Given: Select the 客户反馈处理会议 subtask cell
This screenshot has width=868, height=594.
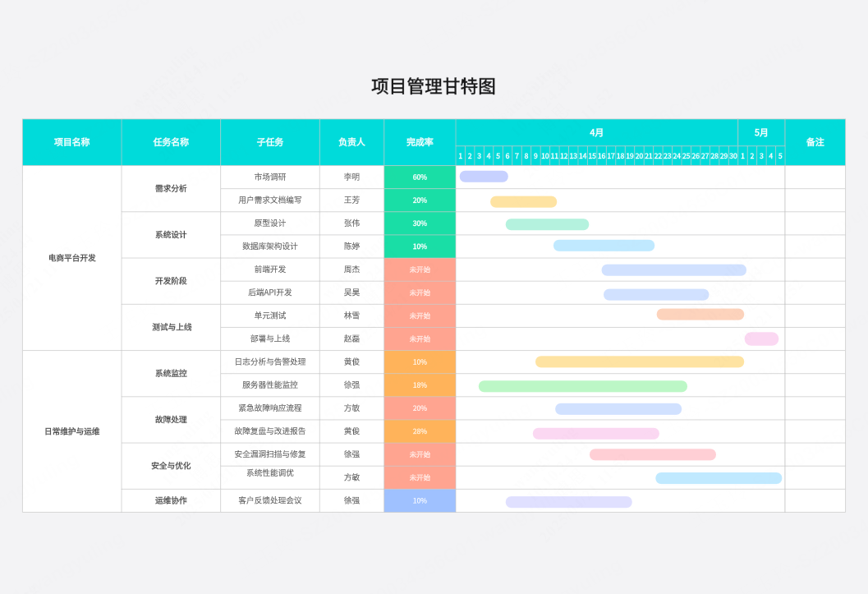Looking at the screenshot, I should [x=270, y=500].
